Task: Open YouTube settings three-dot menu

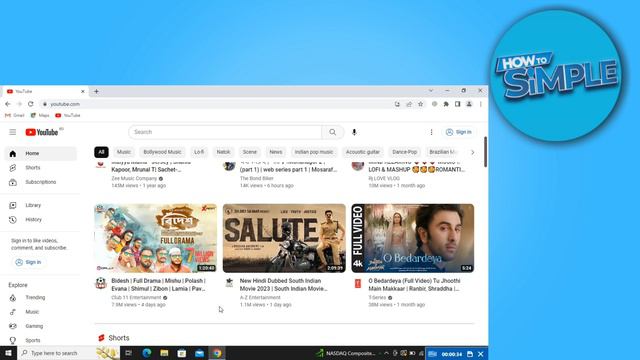Action: 431,132
